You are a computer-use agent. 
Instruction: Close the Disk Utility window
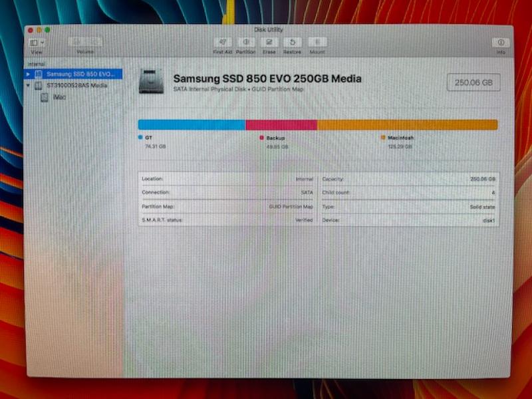click(x=30, y=30)
